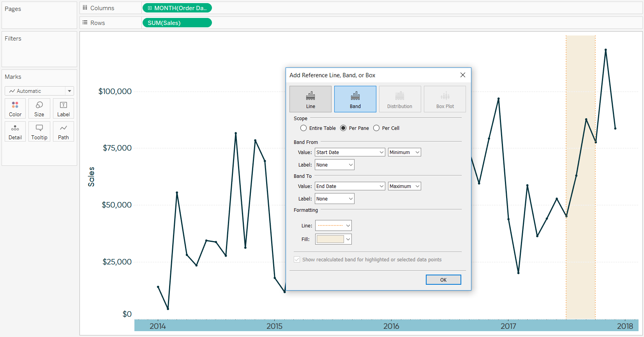The height and width of the screenshot is (337, 644).
Task: Close the Add Reference Line dialog
Action: tap(463, 75)
